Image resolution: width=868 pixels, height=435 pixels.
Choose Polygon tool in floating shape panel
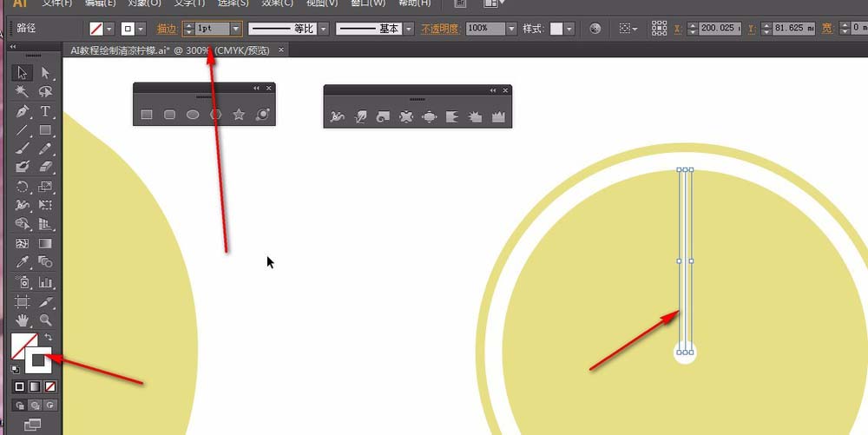216,115
